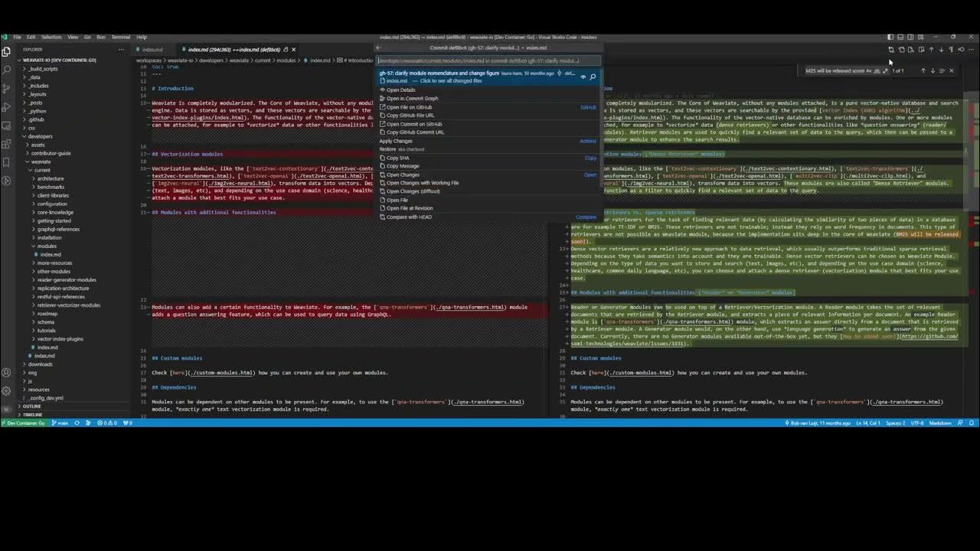Toggle panel layout icon in title bar
The image size is (980, 551).
900,37
